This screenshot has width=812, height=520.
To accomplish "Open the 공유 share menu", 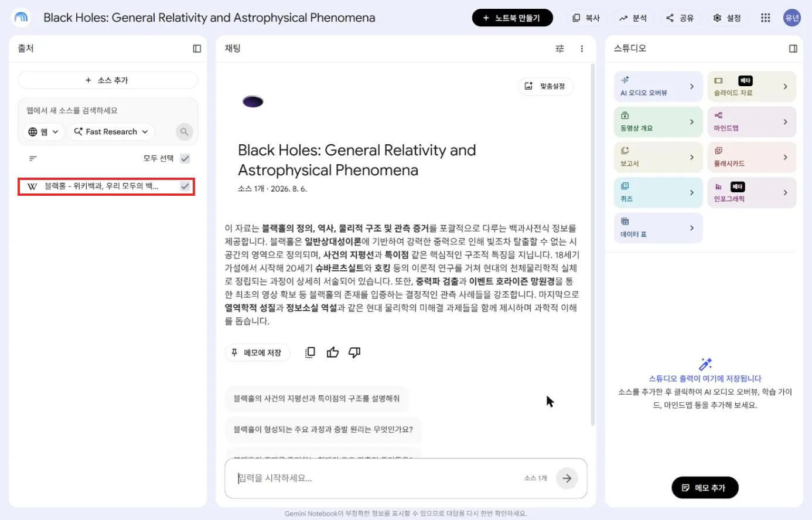I will tap(680, 18).
